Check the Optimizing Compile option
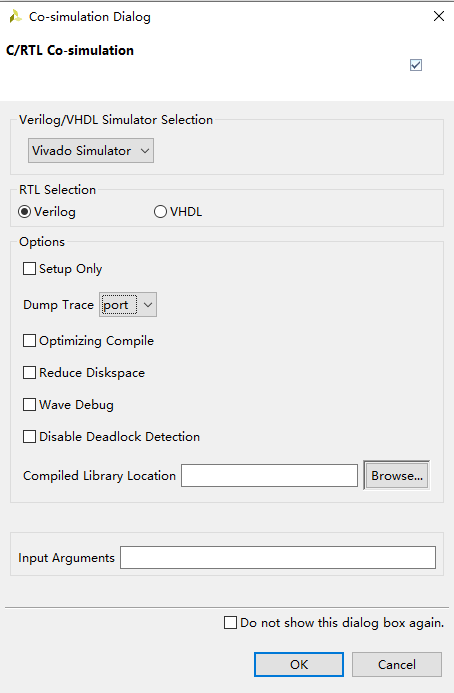Screen dimensions: 454x693 click(29, 341)
